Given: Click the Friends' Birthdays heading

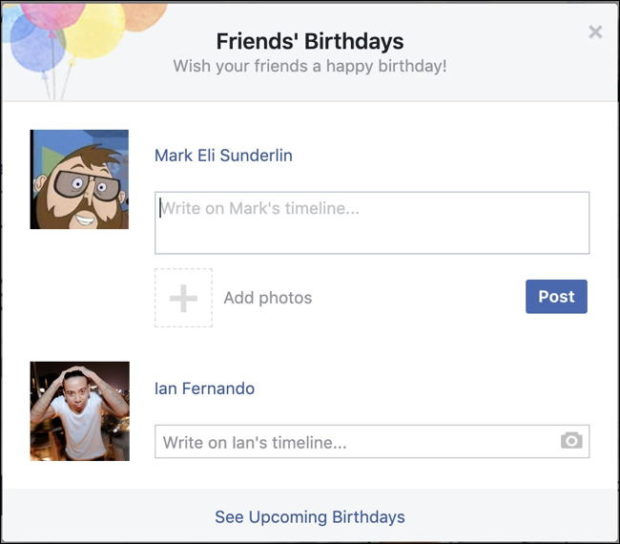Looking at the screenshot, I should [x=310, y=41].
